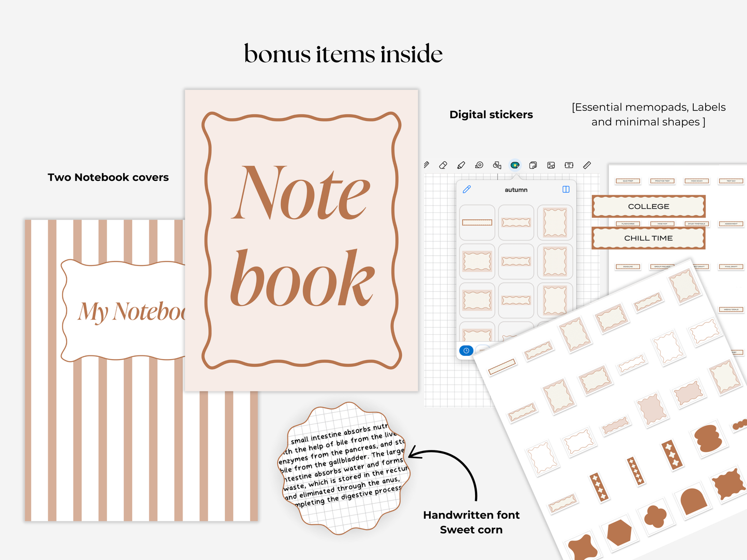Screen dimensions: 747x560
Task: Choose the Highlighter tool
Action: (461, 165)
